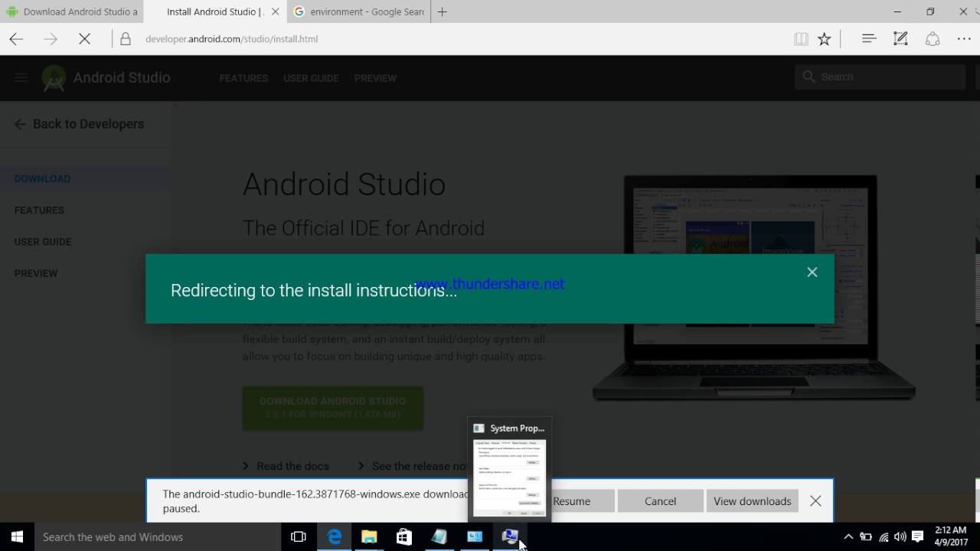Viewport: 980px width, 551px height.
Task: Click the Share icon in Edge toolbar
Action: point(933,39)
